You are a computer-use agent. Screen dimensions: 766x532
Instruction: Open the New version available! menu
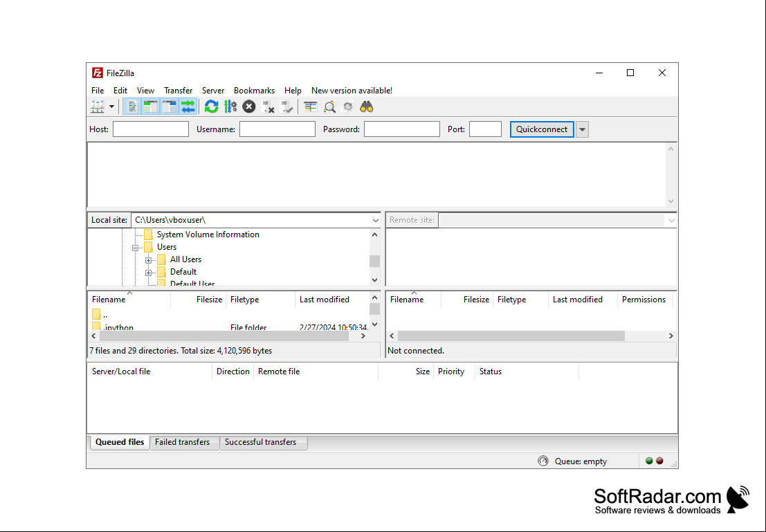(352, 91)
